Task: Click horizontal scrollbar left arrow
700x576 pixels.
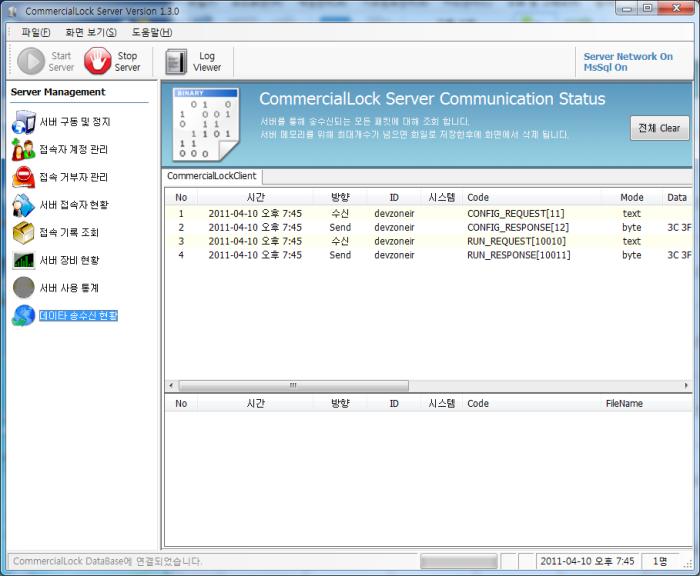Action: (171, 385)
